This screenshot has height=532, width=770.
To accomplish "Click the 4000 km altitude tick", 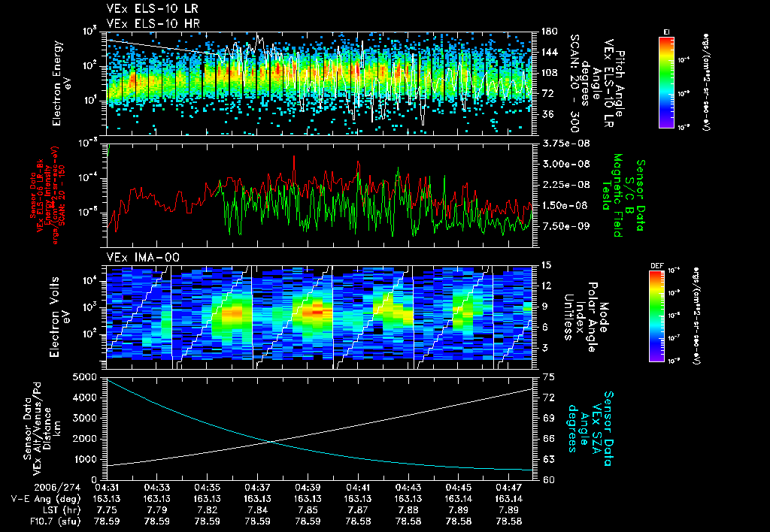I will coord(83,397).
